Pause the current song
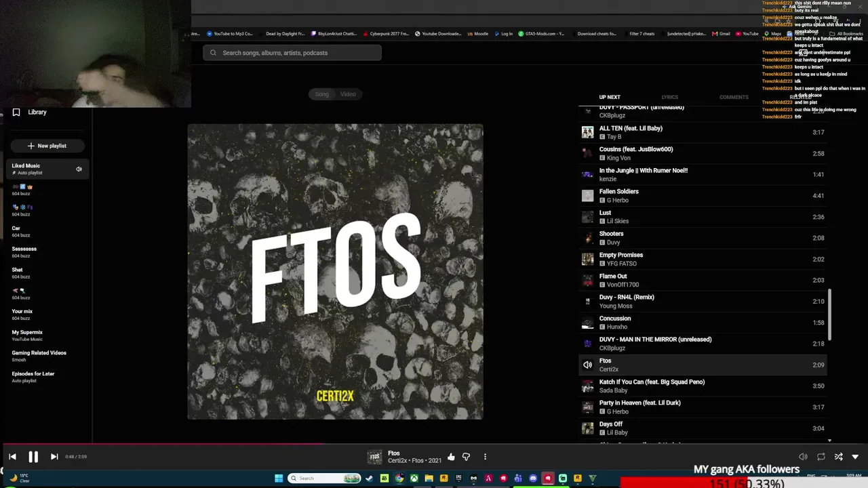This screenshot has height=488, width=868. coord(33,457)
